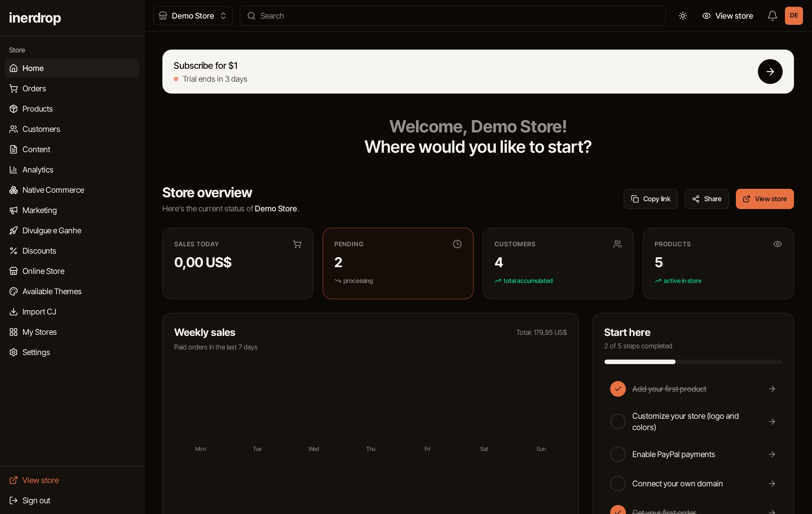Image resolution: width=812 pixels, height=514 pixels.
Task: Click the clock icon in Pending card
Action: pos(457,244)
